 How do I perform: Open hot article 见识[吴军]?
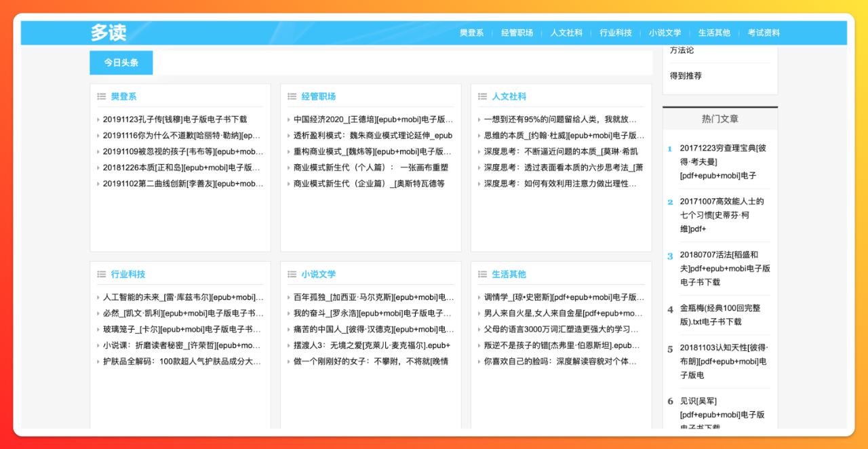(x=723, y=414)
